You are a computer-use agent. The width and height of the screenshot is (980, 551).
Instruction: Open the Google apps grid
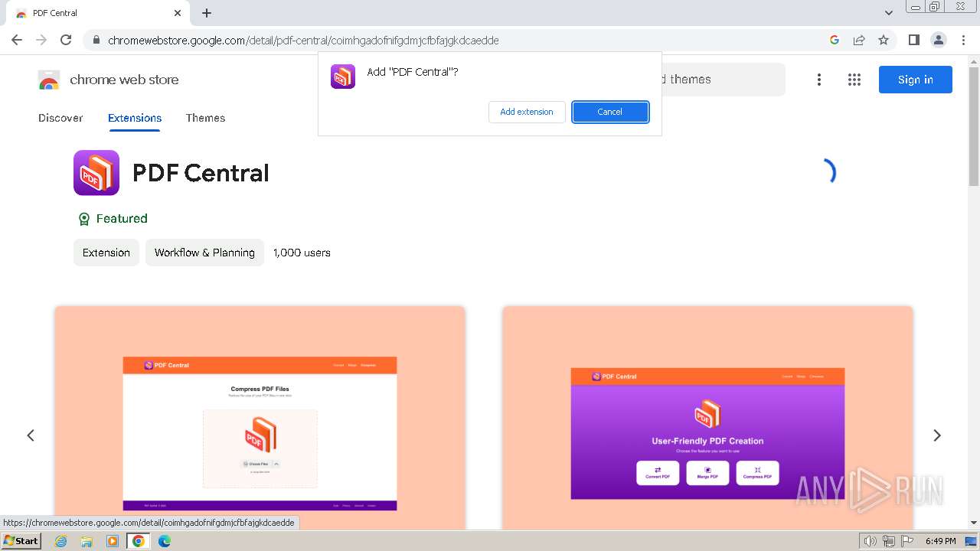click(854, 80)
